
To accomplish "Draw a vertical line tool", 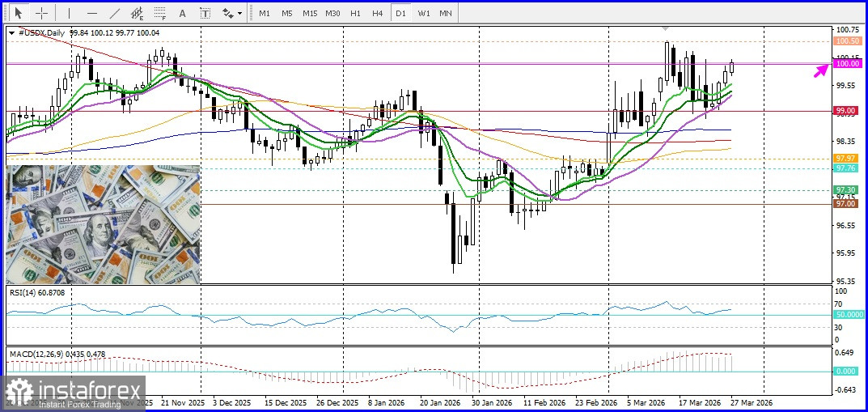I will click(69, 13).
